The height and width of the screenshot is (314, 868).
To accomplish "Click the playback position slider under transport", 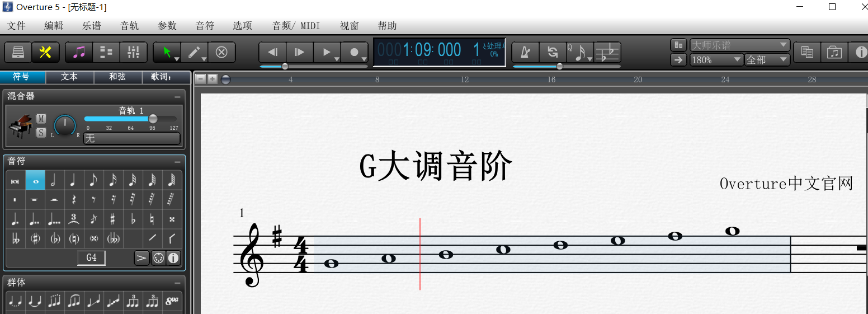I will 285,66.
